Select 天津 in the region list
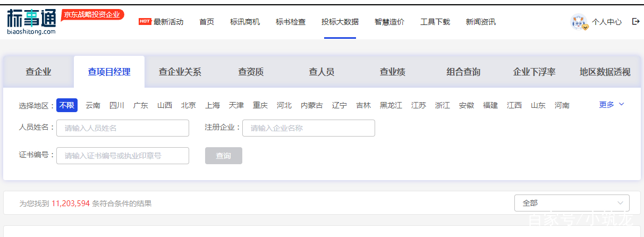 click(236, 105)
